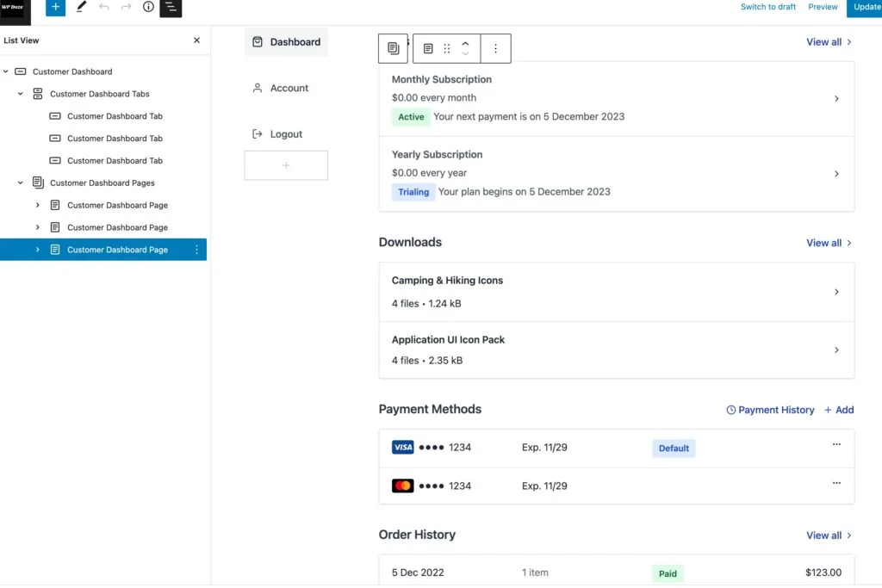The width and height of the screenshot is (882, 588).
Task: Close the List View panel
Action: pos(196,40)
